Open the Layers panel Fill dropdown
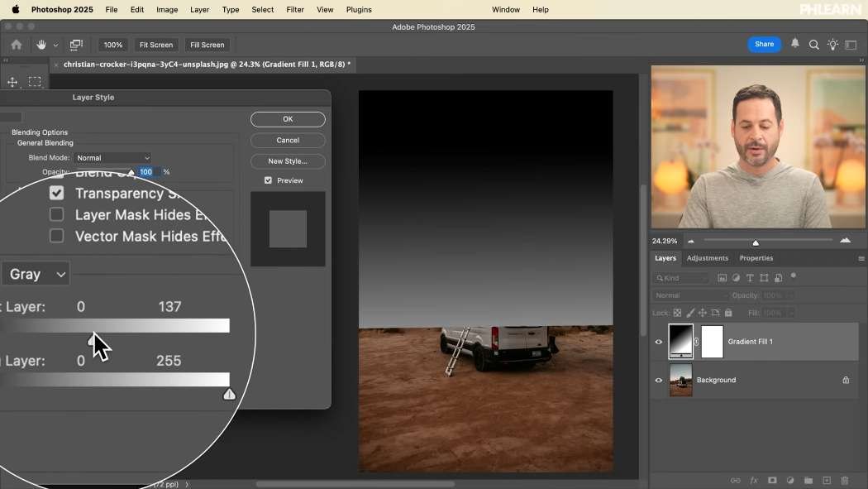This screenshot has width=868, height=489. click(x=791, y=313)
